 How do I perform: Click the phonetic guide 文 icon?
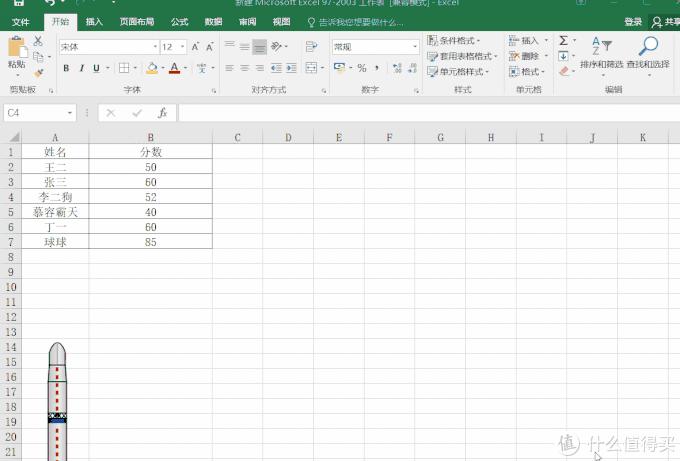[x=202, y=68]
